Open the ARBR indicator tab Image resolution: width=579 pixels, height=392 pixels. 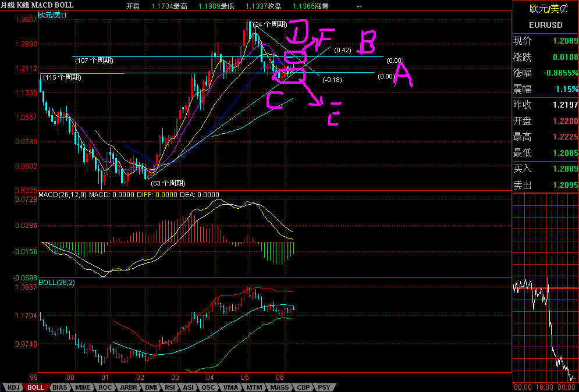[x=129, y=387]
